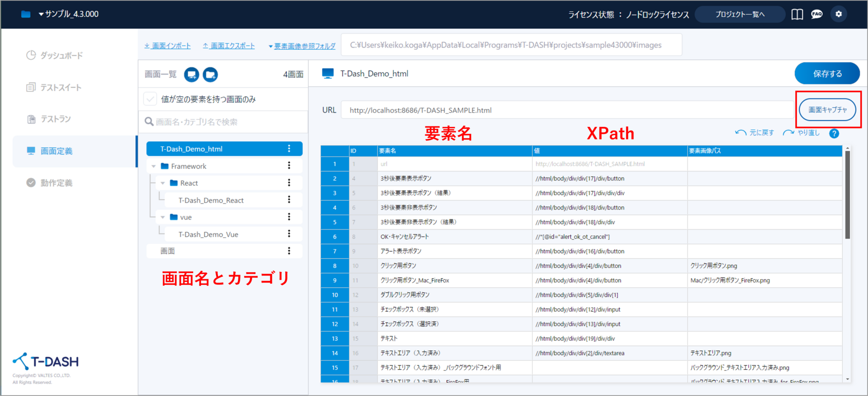
Task: Click the add category folder icon
Action: tap(210, 75)
